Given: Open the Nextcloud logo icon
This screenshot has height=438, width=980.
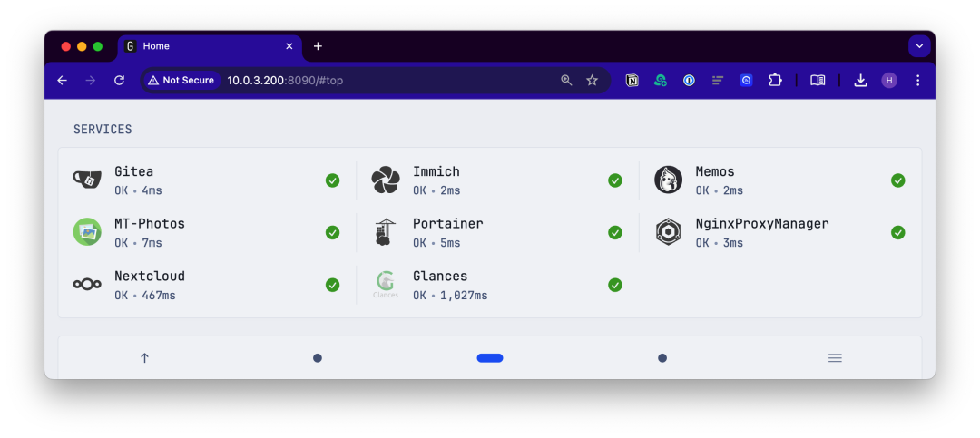Looking at the screenshot, I should 87,285.
